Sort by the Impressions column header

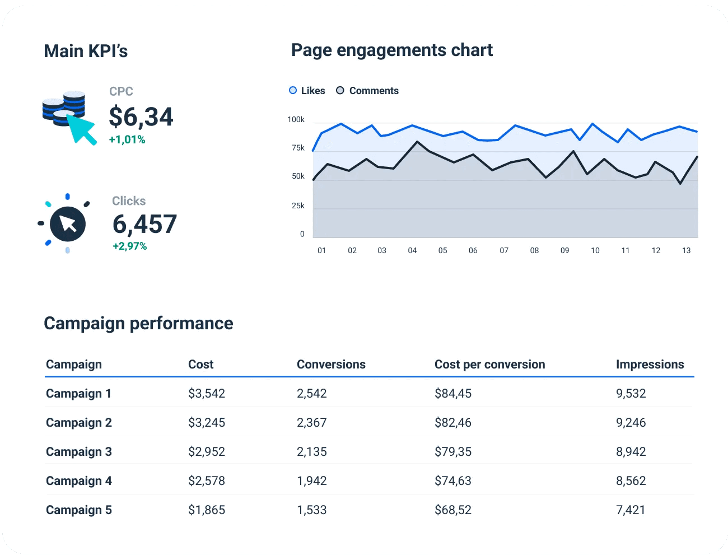[650, 364]
